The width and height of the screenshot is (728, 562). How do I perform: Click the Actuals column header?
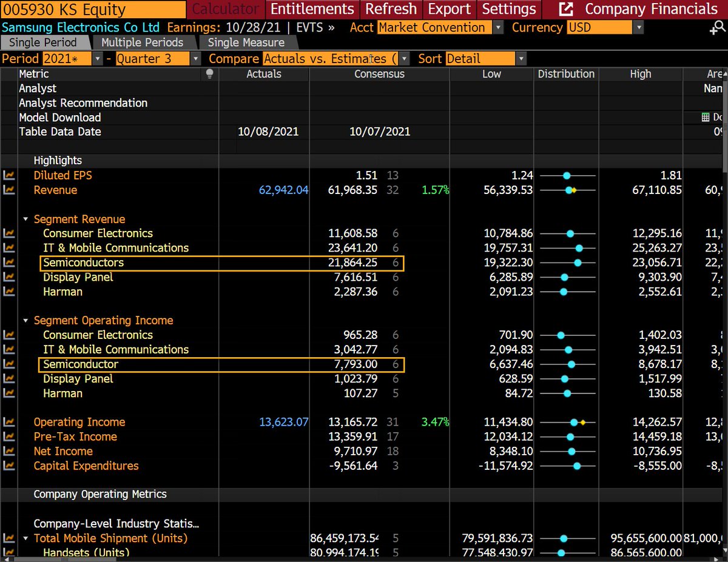pos(264,74)
